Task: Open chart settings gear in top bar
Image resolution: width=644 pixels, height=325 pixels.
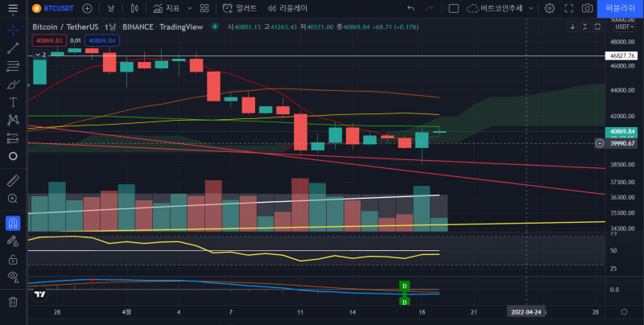Action: click(549, 8)
